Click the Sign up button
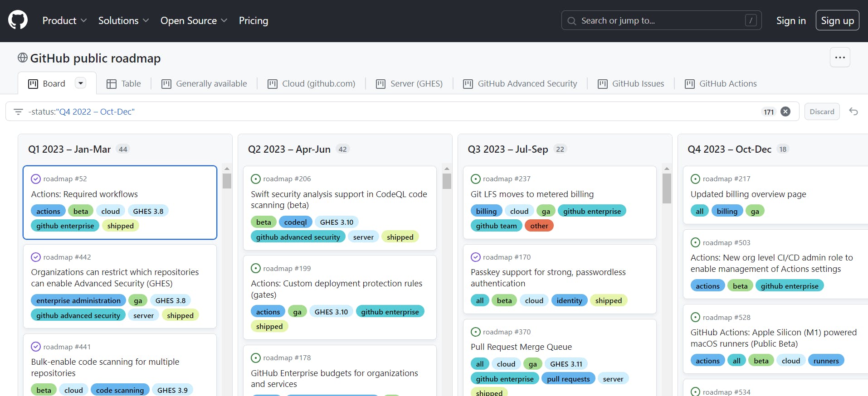Screen dimensions: 868x396 click(837, 21)
